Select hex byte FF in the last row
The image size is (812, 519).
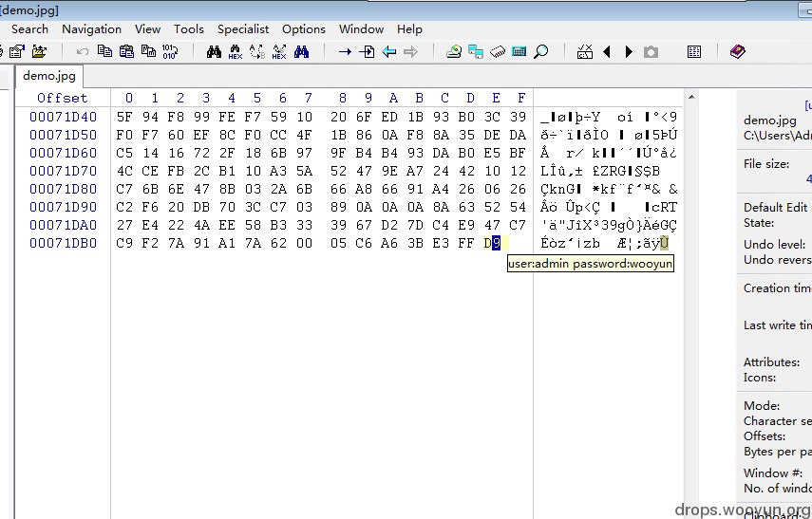pyautogui.click(x=466, y=243)
